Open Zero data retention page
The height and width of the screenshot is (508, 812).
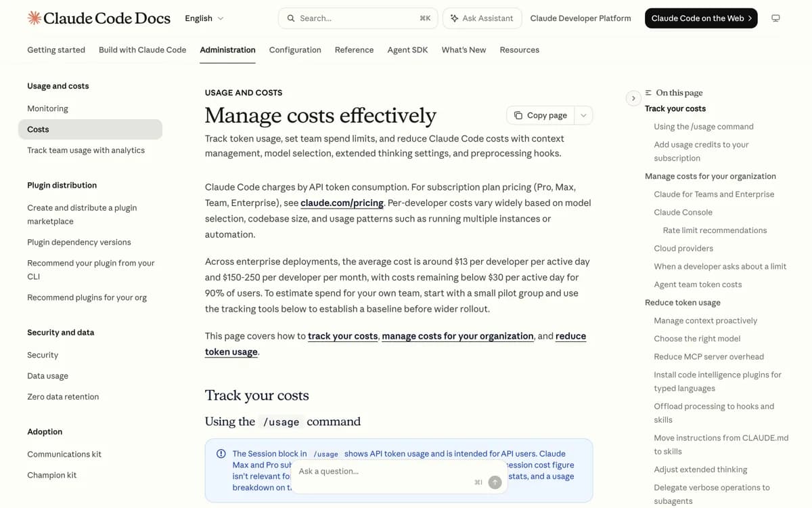63,397
